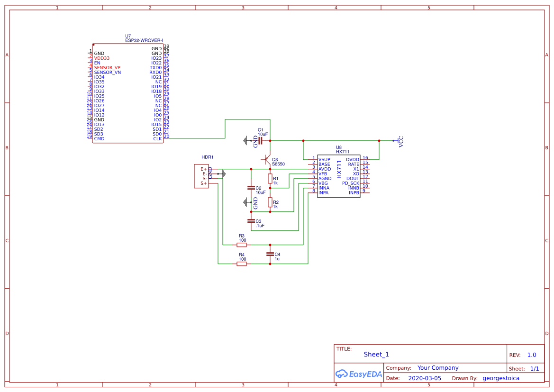Click the Your Company field

(x=437, y=367)
